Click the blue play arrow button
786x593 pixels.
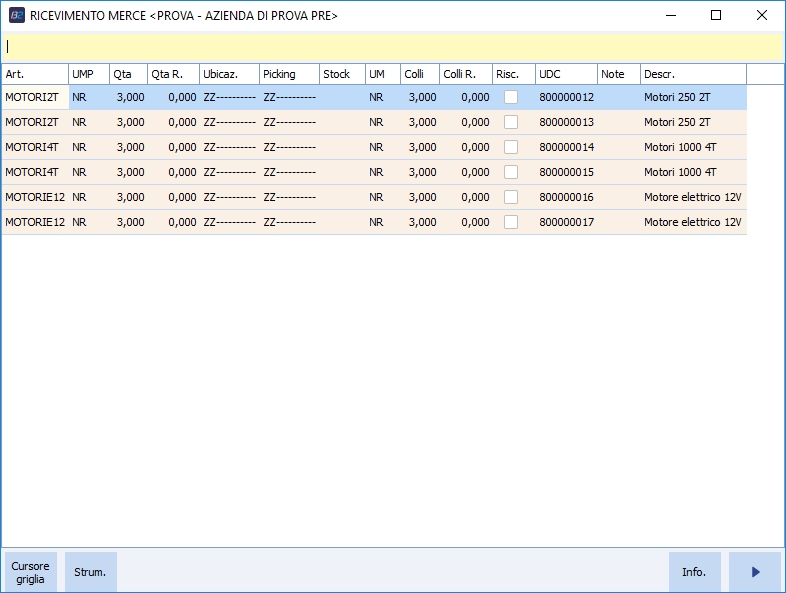pyautogui.click(x=755, y=572)
